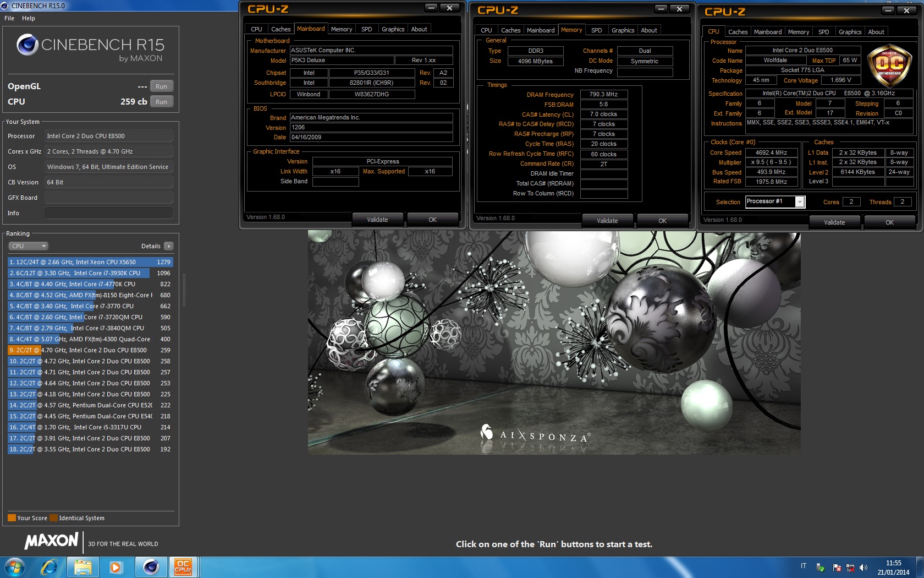The width and height of the screenshot is (924, 578).
Task: Select ranking row 2 Core i7-3930K
Action: point(90,273)
